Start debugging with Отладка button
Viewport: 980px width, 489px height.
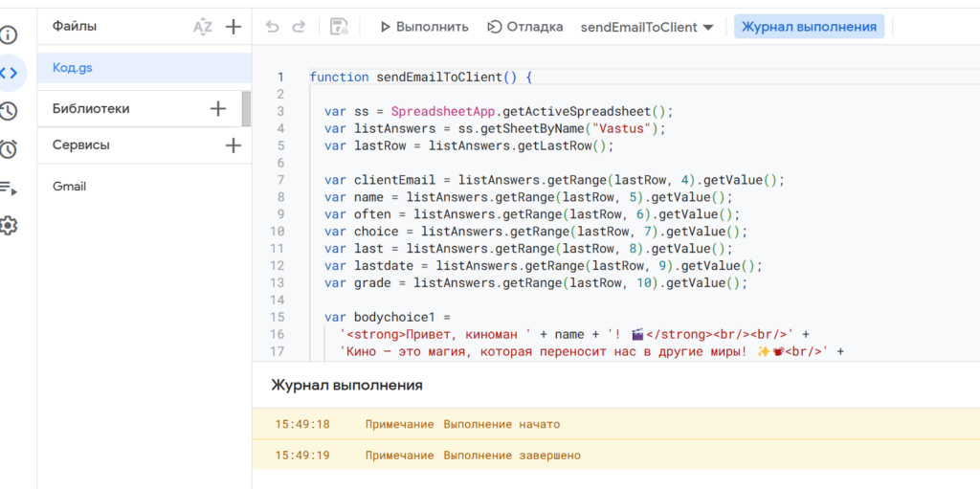coord(525,27)
